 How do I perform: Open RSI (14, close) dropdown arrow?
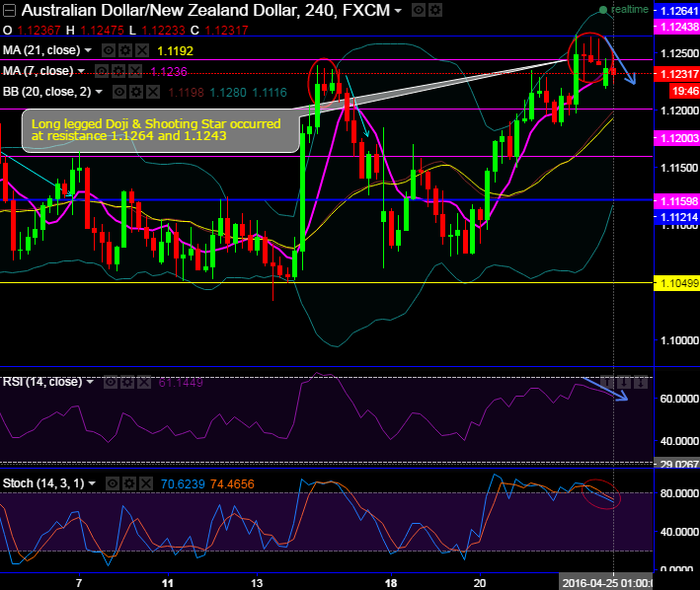(x=90, y=382)
